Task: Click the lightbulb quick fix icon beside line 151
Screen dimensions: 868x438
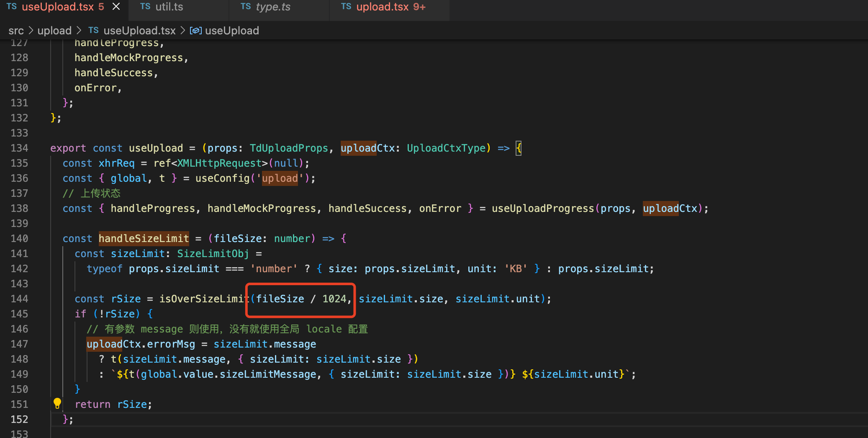Action: [57, 403]
